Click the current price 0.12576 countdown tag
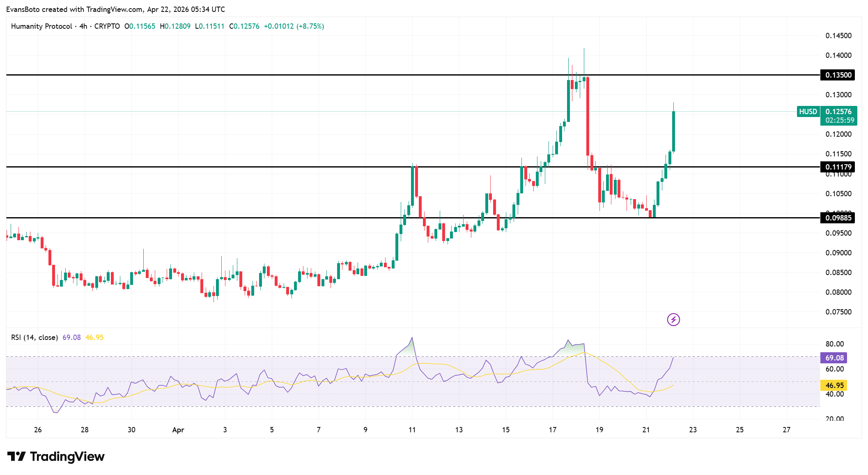Viewport: 868px width, 475px height. (839, 116)
